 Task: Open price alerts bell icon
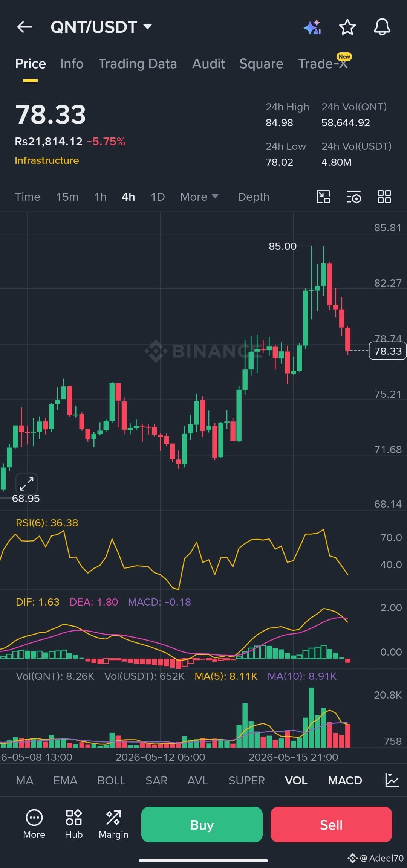click(382, 27)
